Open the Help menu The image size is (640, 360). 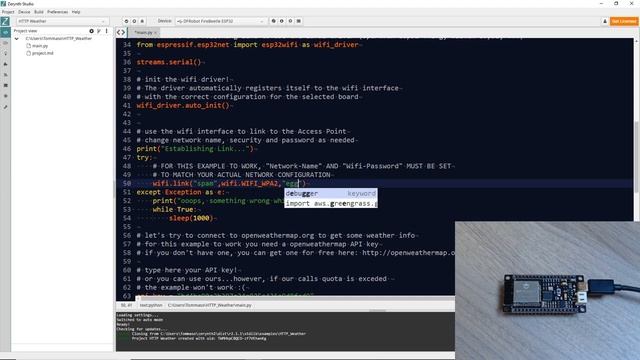click(76, 12)
